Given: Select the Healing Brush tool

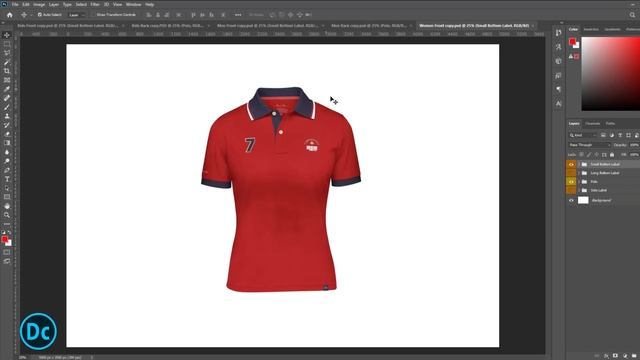Looking at the screenshot, I should pos(7,98).
